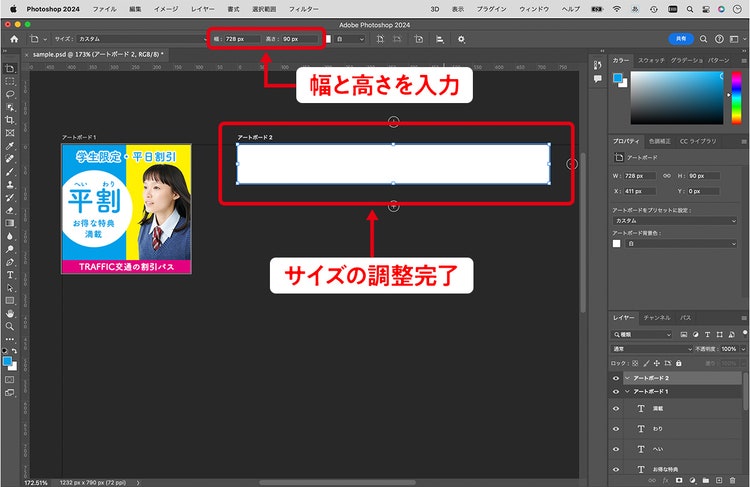Select the Blur tool

(10, 236)
